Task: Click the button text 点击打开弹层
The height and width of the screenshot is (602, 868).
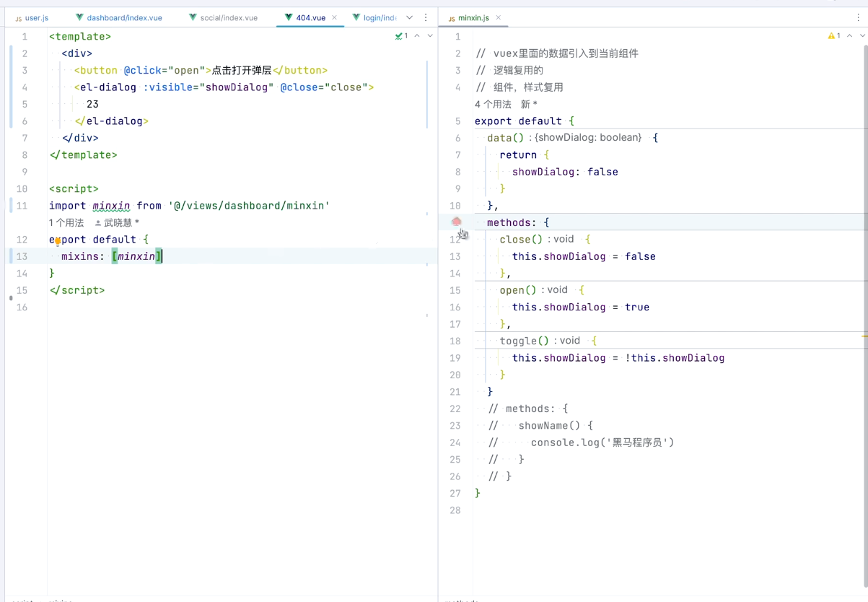Action: (x=242, y=70)
